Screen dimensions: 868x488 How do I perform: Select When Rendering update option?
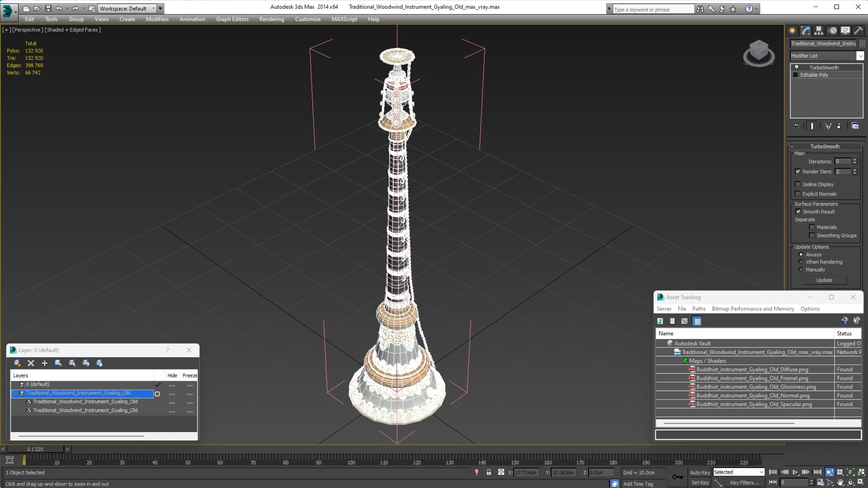pyautogui.click(x=801, y=262)
